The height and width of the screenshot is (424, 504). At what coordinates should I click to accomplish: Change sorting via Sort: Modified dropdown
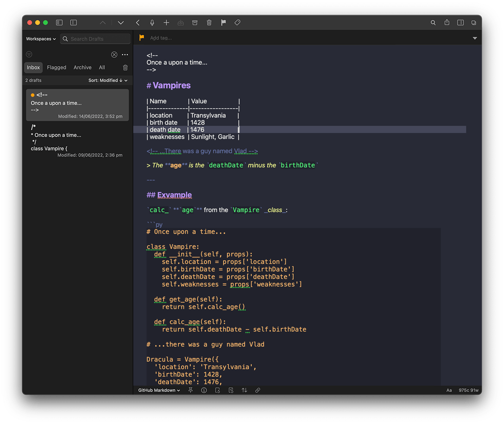[108, 80]
